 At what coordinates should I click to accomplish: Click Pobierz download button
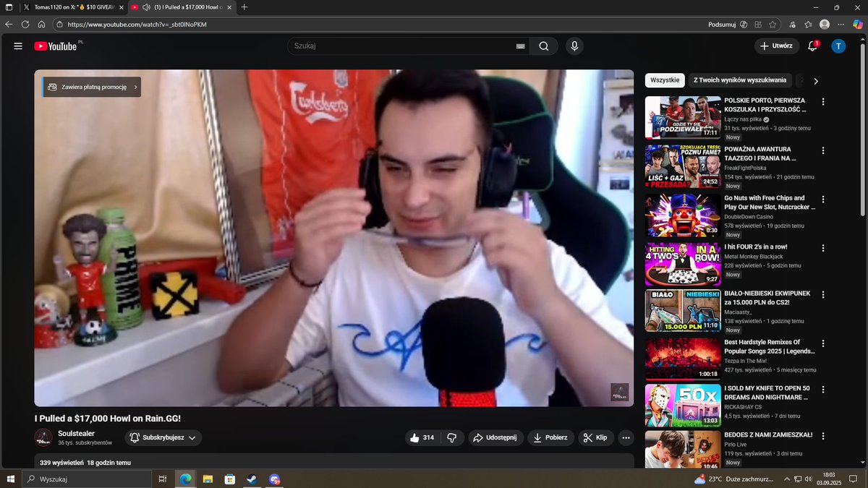[x=551, y=437]
